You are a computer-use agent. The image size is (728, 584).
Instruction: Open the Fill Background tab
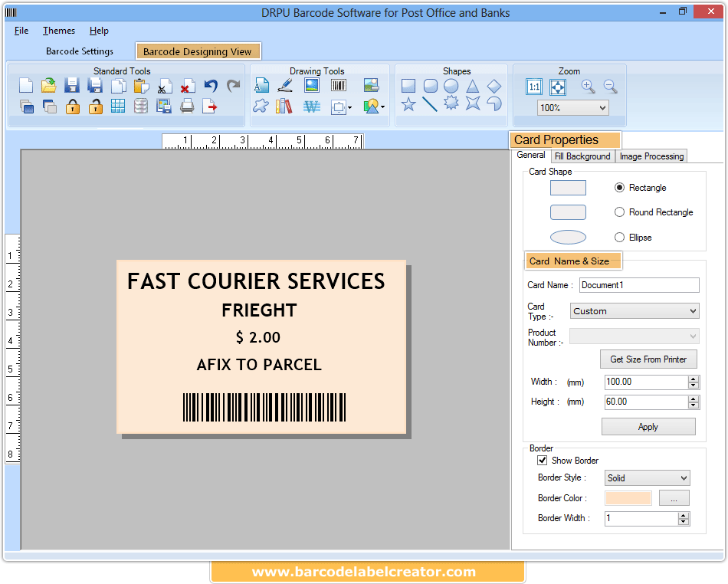[582, 156]
